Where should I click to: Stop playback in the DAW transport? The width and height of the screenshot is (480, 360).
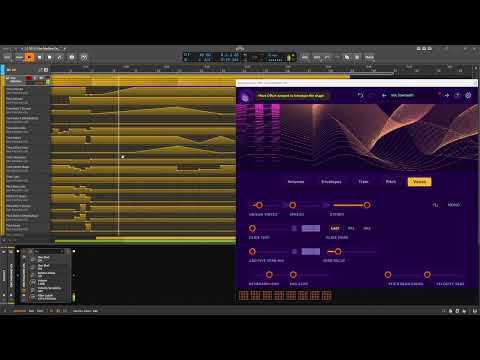tap(40, 57)
